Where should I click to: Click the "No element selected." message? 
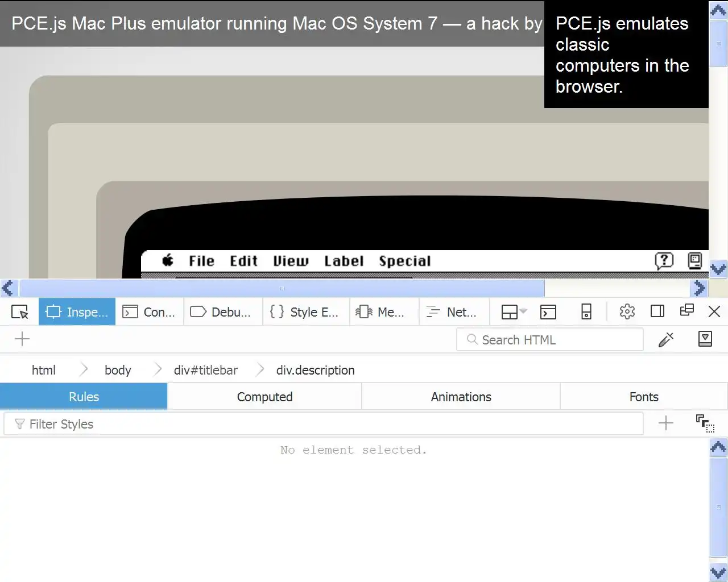pos(353,450)
